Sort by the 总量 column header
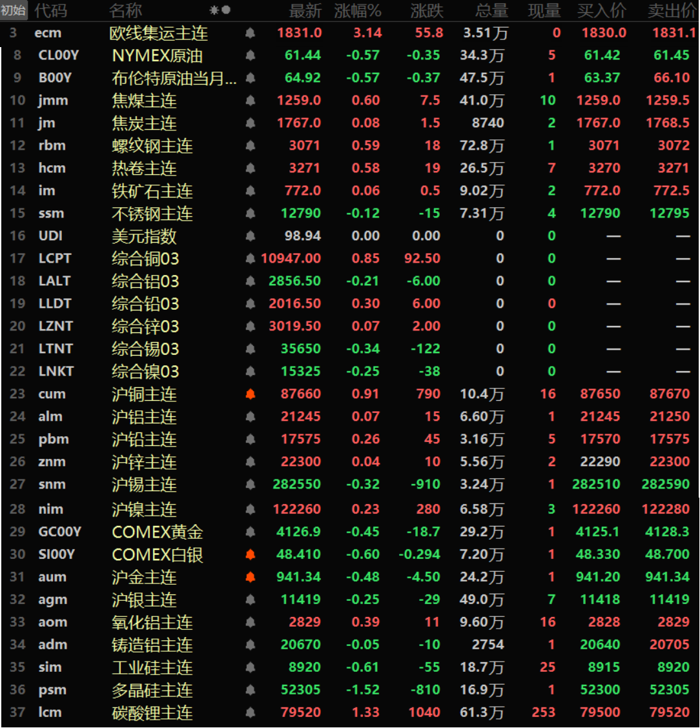 coord(491,11)
